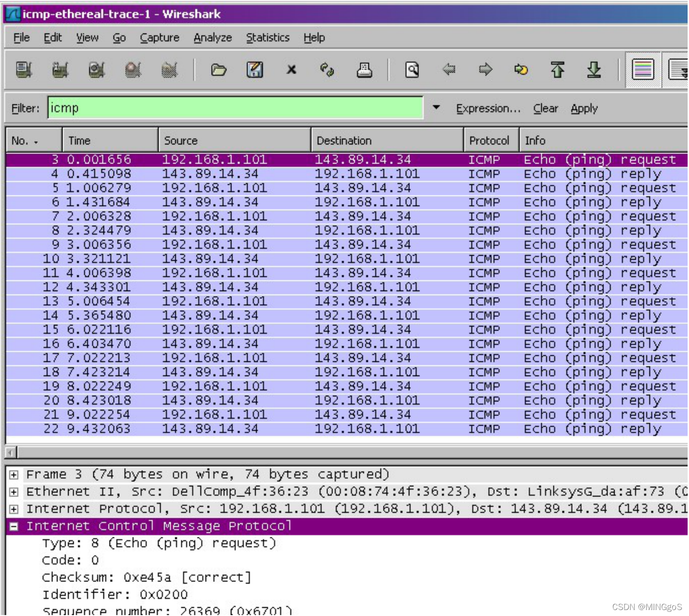Go back in packet history arrow
Screen dimensions: 689x616
449,70
